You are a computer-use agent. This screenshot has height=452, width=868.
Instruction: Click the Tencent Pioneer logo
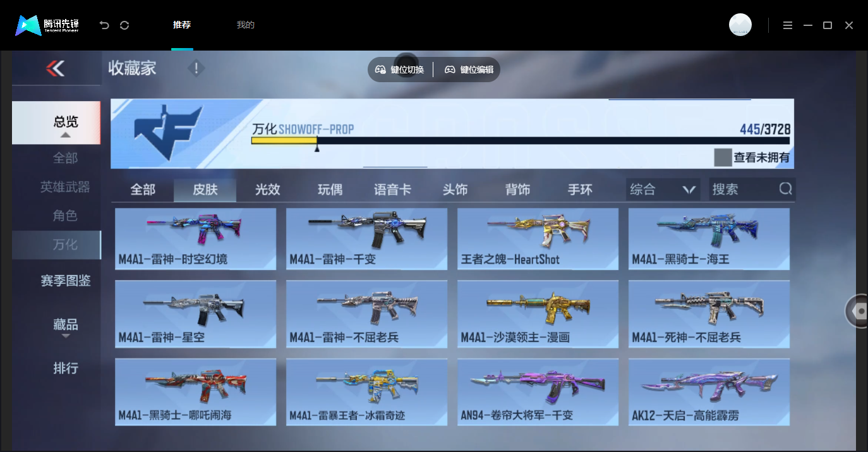[47, 25]
